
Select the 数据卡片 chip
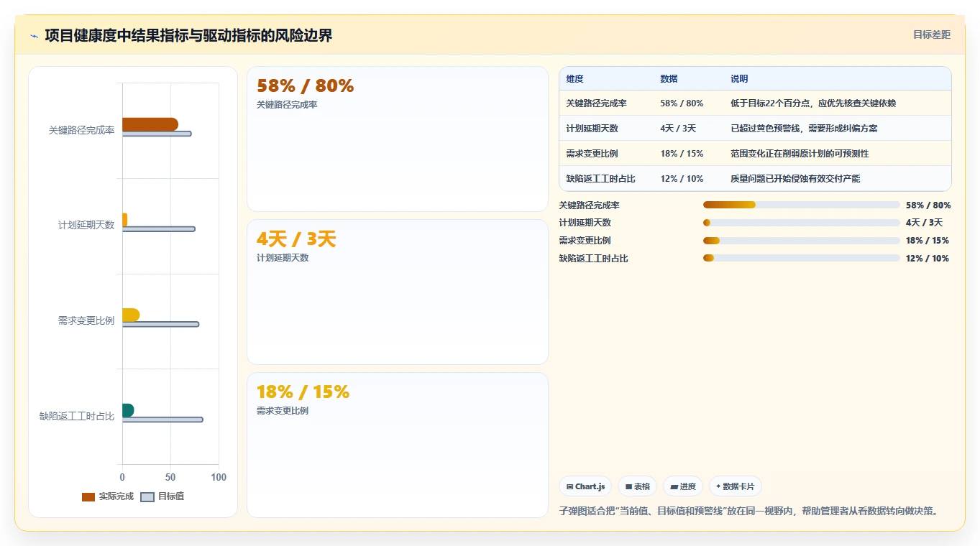[735, 486]
